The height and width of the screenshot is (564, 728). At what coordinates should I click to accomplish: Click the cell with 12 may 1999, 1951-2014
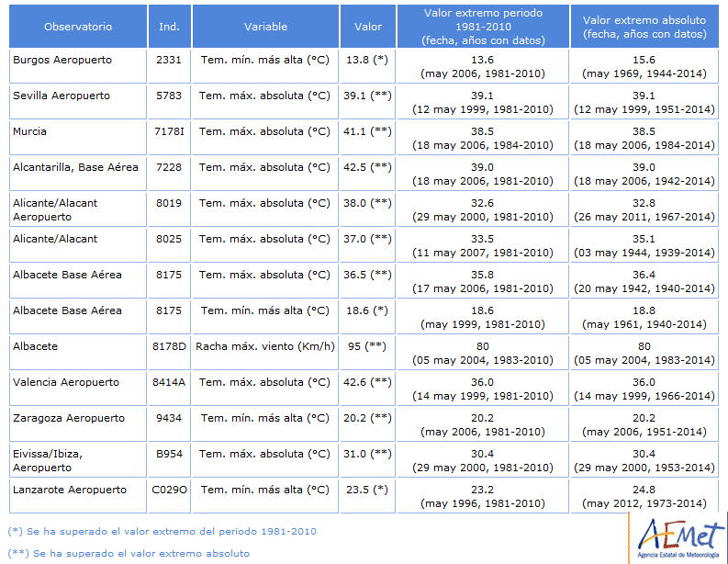644,102
